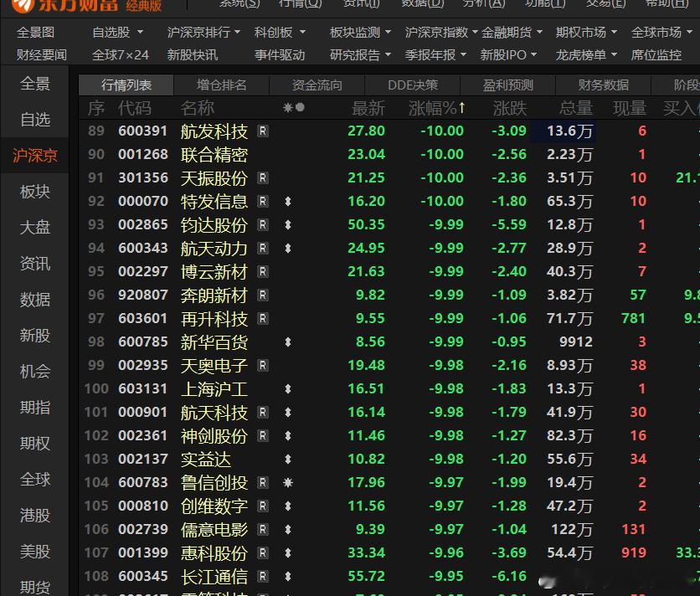The height and width of the screenshot is (596, 700).
Task: Click the R badge next to 特发信息
Action: [263, 202]
